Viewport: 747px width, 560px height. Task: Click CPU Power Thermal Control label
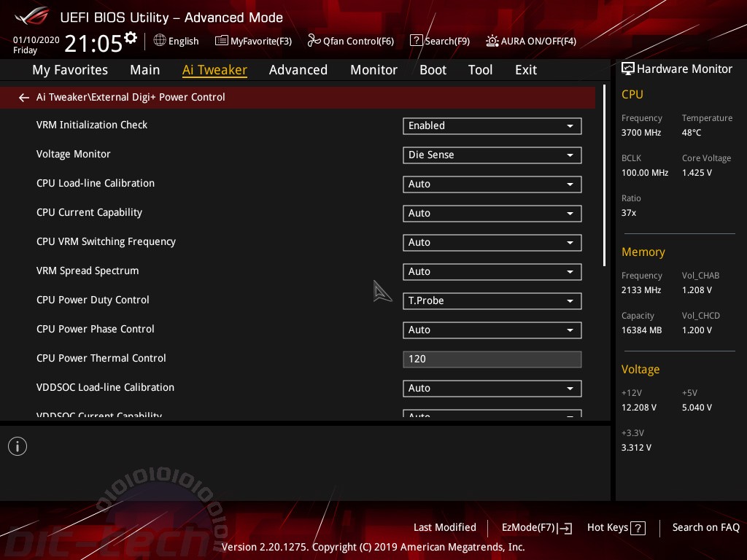click(101, 358)
